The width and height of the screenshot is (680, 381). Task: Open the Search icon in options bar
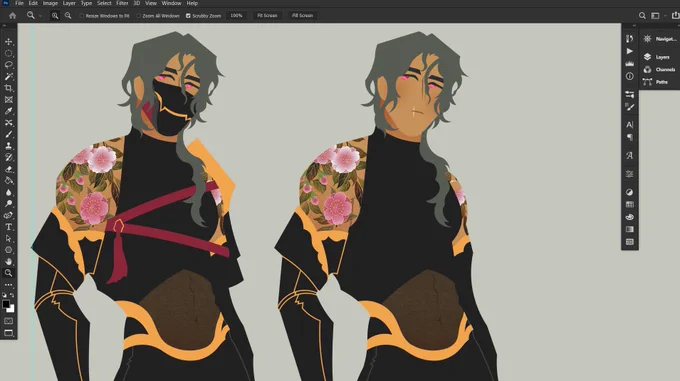pyautogui.click(x=642, y=16)
